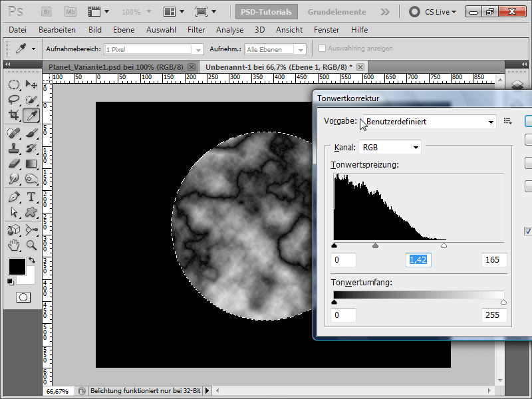The image size is (532, 399).
Task: Click the input white value field 165
Action: coord(494,260)
